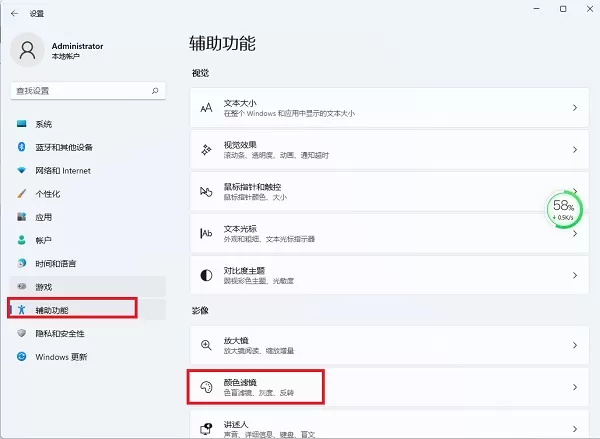Screen dimensions: 600x439
Task: Click the 文本大小 AA icon
Action: click(206, 108)
